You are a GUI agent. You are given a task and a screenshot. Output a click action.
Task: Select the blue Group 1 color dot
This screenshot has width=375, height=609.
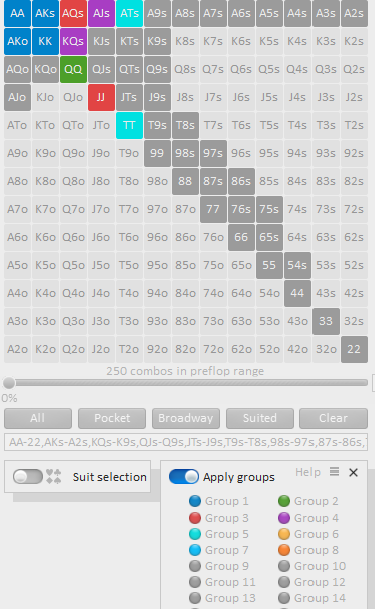[x=195, y=501]
